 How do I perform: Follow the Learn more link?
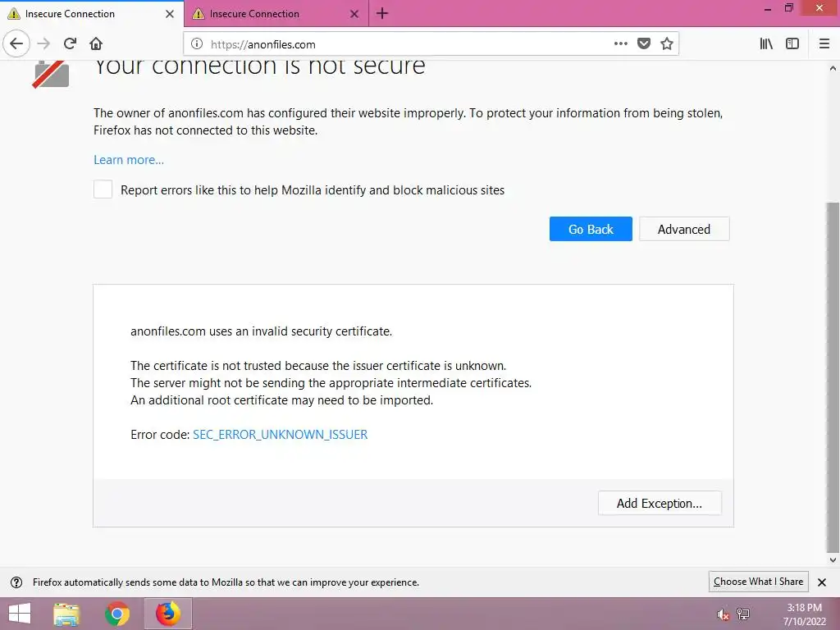[129, 160]
